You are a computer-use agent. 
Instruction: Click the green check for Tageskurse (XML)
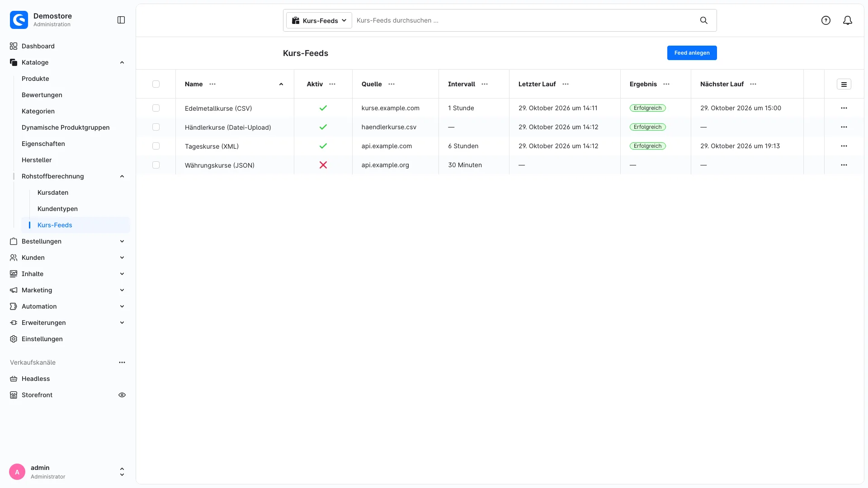[x=323, y=146]
